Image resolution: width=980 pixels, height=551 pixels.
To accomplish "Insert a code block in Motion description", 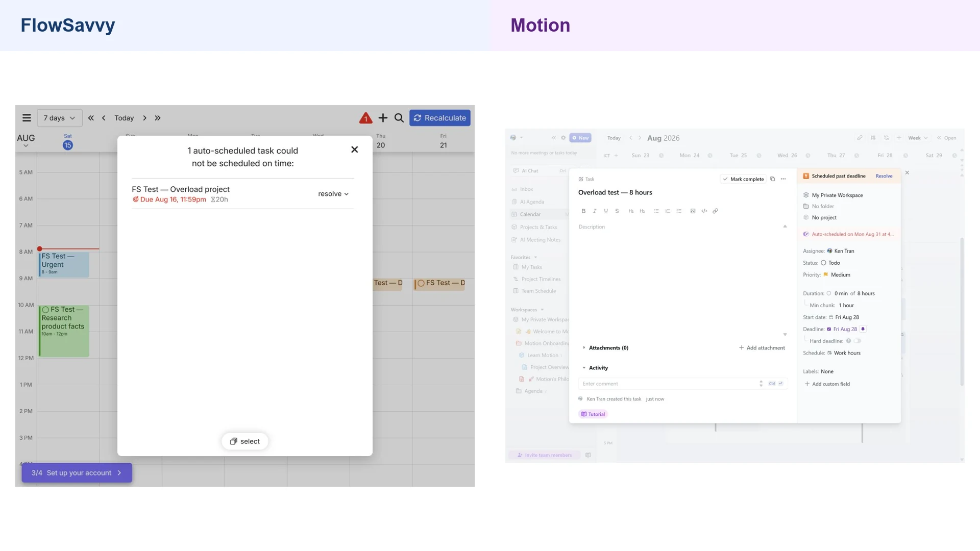I will pyautogui.click(x=704, y=211).
